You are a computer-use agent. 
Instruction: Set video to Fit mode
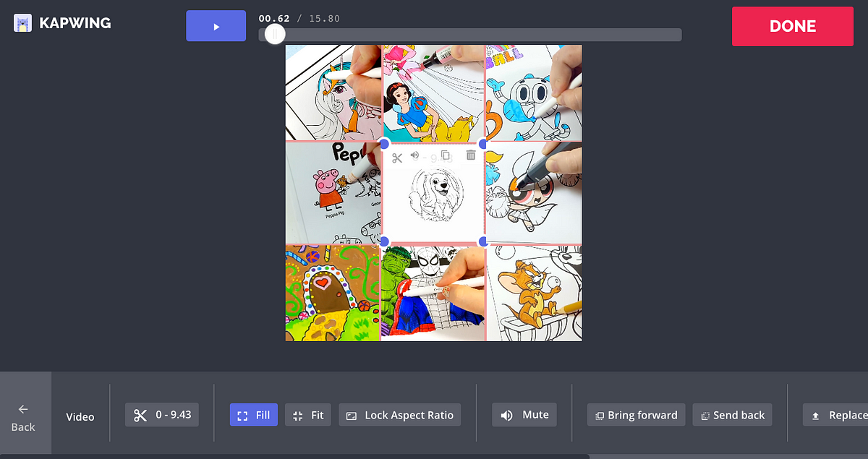coord(309,415)
